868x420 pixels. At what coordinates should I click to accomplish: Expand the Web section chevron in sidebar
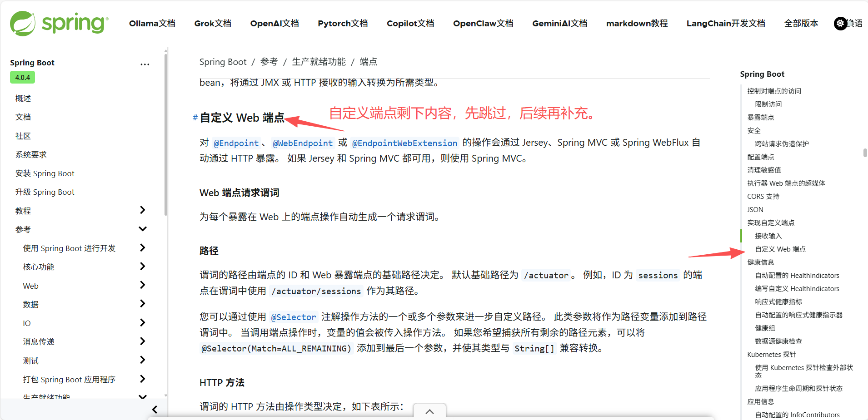click(143, 285)
